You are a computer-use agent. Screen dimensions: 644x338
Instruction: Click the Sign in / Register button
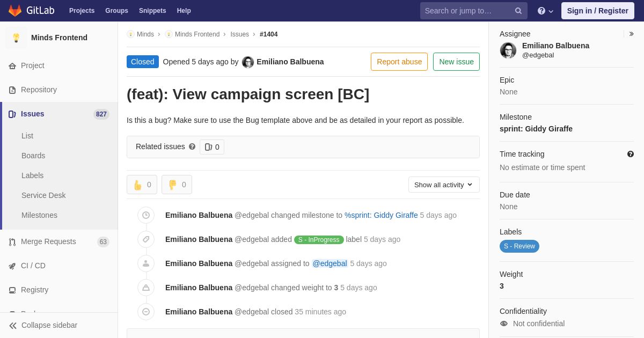(597, 11)
